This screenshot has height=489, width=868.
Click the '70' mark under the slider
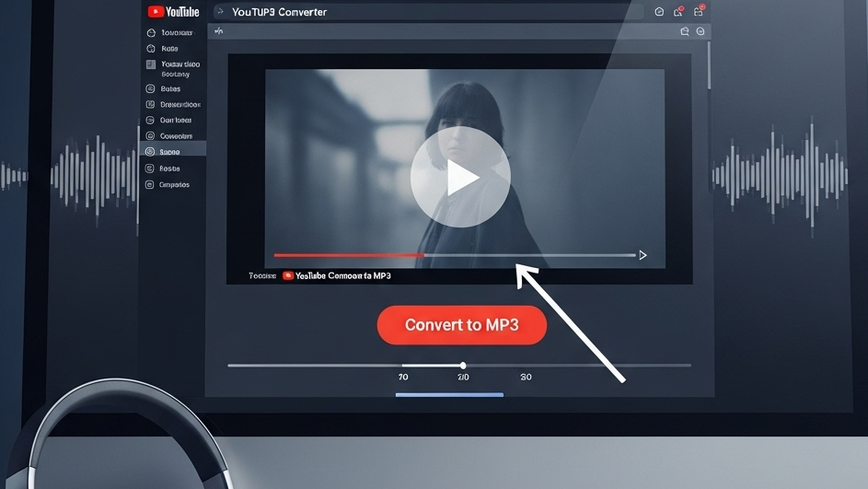[x=403, y=378]
